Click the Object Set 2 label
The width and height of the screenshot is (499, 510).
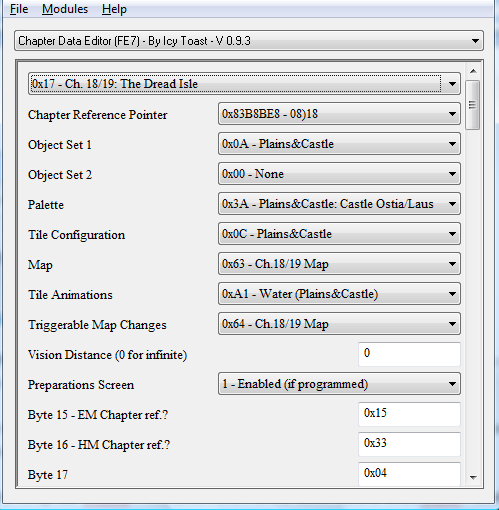[60, 175]
